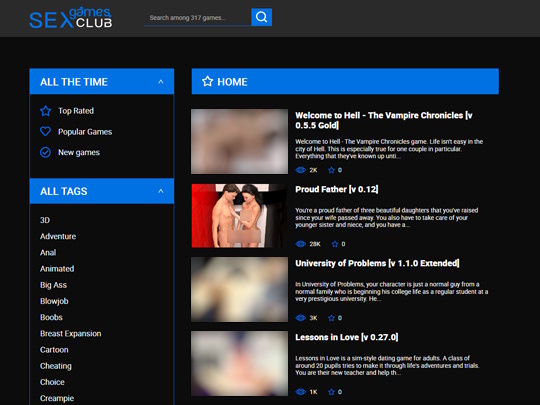540x405 pixels.
Task: Click the Proud Father game thumbnail
Action: pyautogui.click(x=239, y=216)
